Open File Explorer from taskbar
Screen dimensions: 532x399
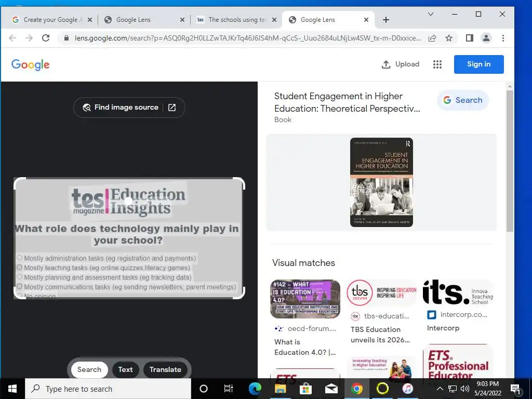click(x=280, y=389)
